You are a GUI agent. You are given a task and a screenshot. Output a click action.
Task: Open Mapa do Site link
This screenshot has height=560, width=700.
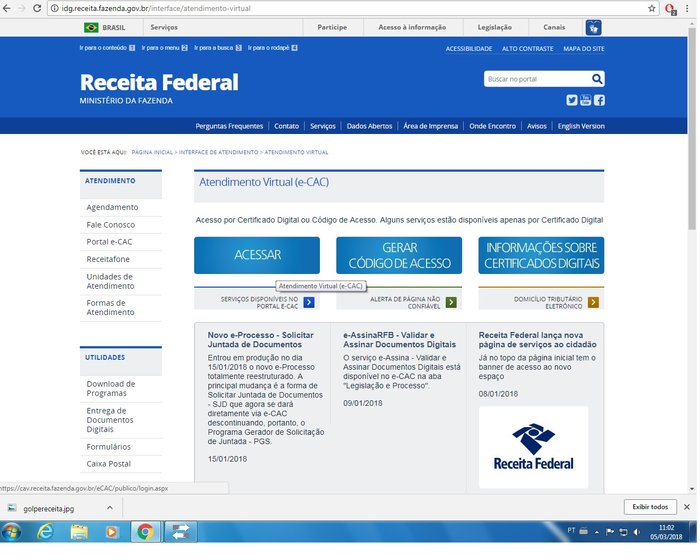tap(583, 48)
